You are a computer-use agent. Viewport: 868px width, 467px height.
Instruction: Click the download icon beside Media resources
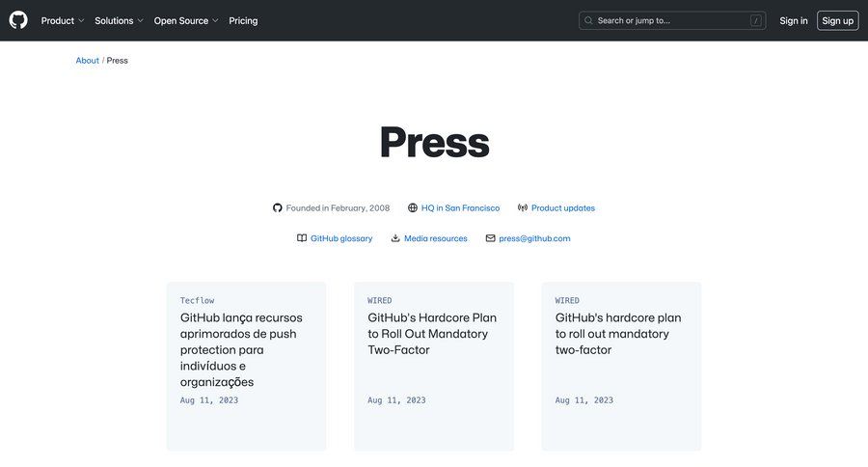coord(395,238)
